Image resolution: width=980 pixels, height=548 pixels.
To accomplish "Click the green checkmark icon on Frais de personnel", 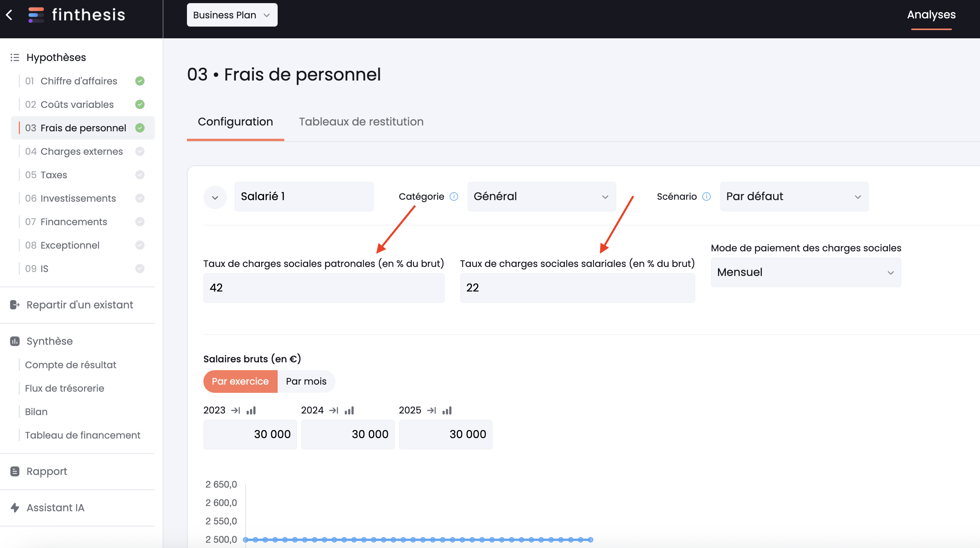I will 140,128.
